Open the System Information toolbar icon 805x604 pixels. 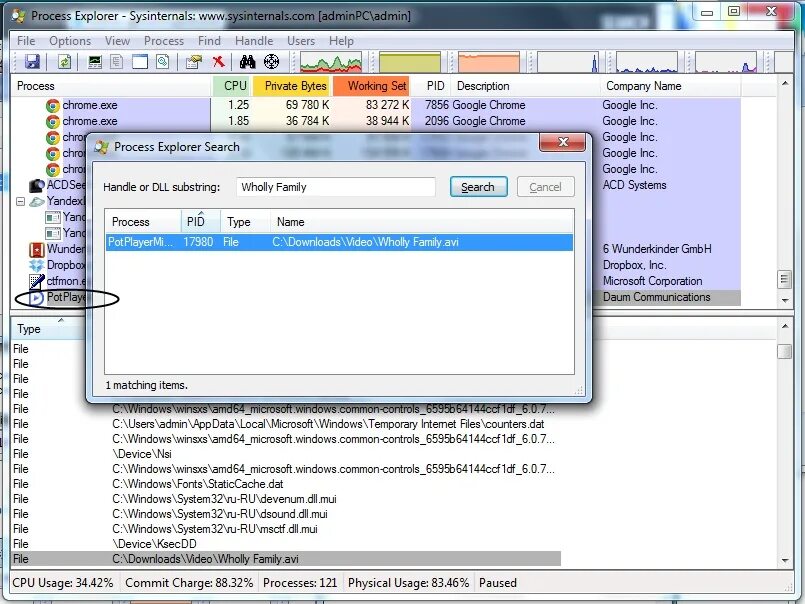95,62
